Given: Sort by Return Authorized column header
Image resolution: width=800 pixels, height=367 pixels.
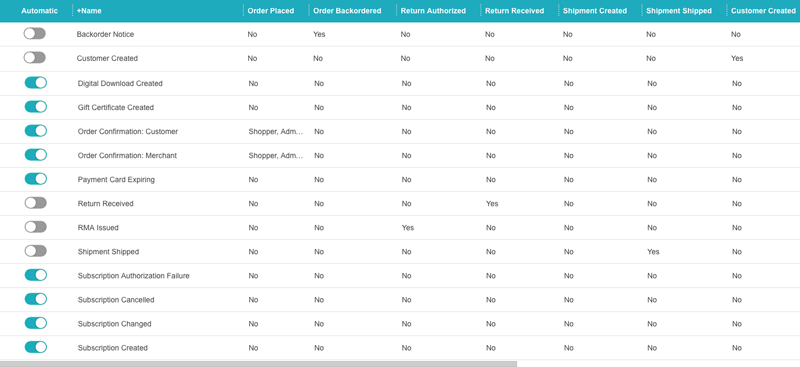Looking at the screenshot, I should tap(433, 11).
